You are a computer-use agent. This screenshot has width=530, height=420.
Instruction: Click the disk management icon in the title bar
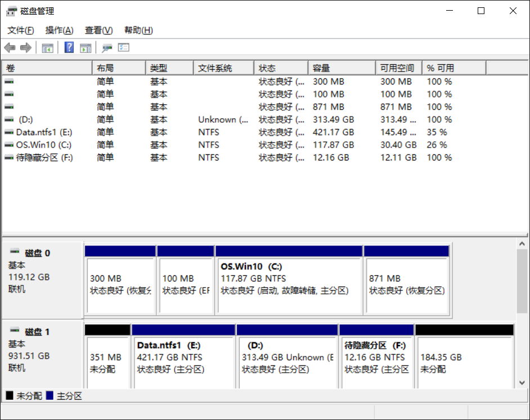click(10, 10)
